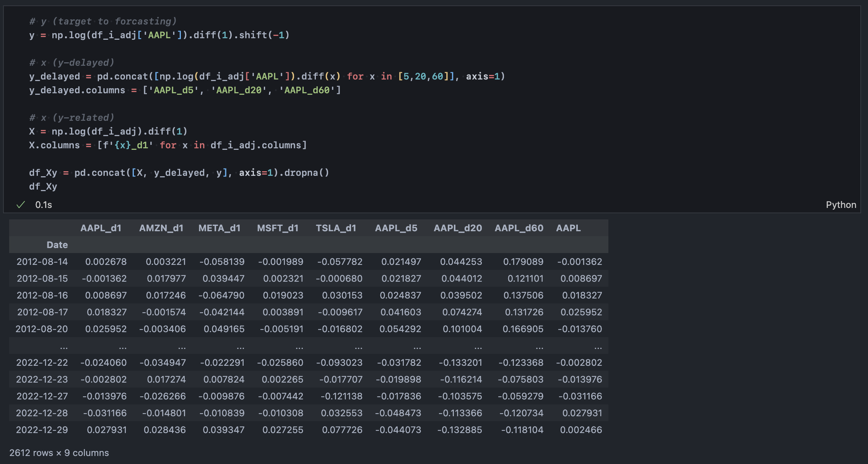Click the -0.133201 cell in AAPL_d20 column
This screenshot has height=464, width=868.
pyautogui.click(x=460, y=363)
